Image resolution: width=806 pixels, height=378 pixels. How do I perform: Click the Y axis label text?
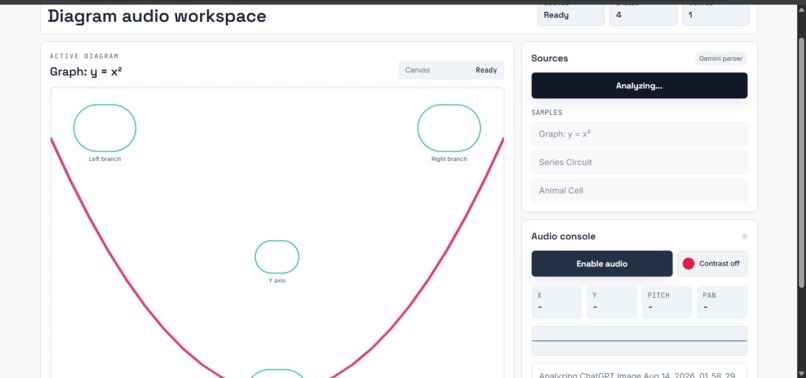click(277, 281)
